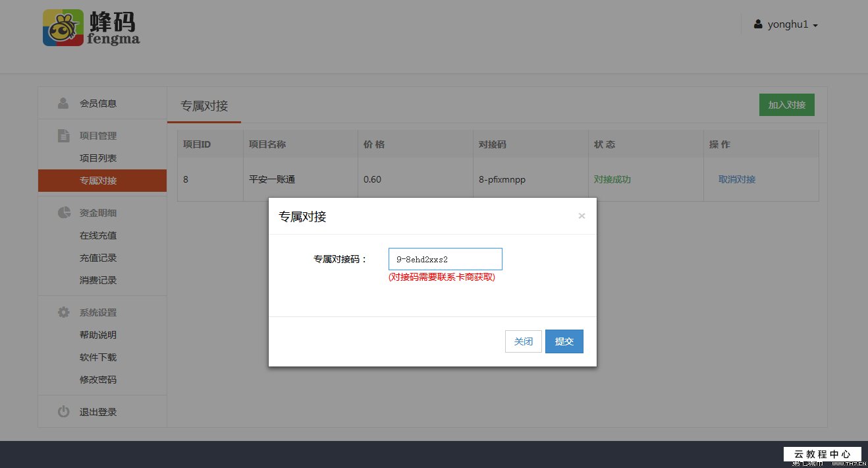Select the 对接码 input field

click(x=445, y=258)
